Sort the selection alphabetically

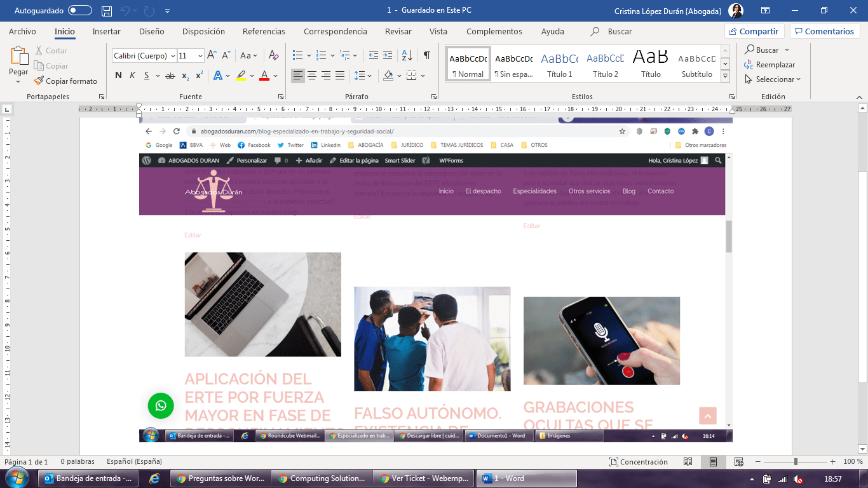[407, 55]
